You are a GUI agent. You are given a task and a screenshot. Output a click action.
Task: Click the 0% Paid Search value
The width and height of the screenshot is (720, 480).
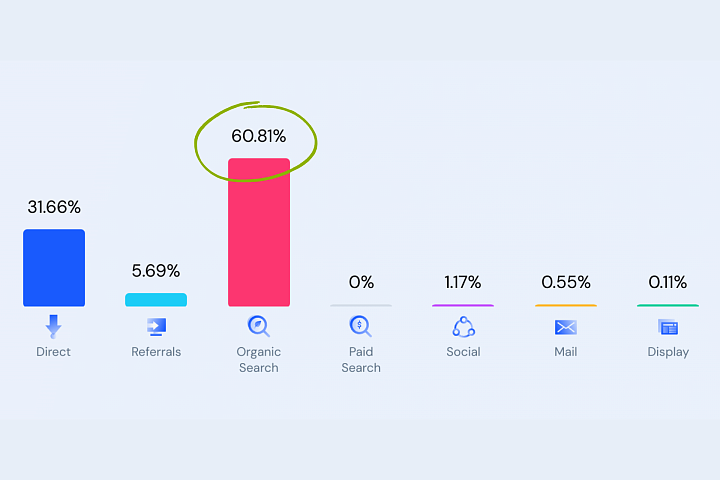pos(361,282)
